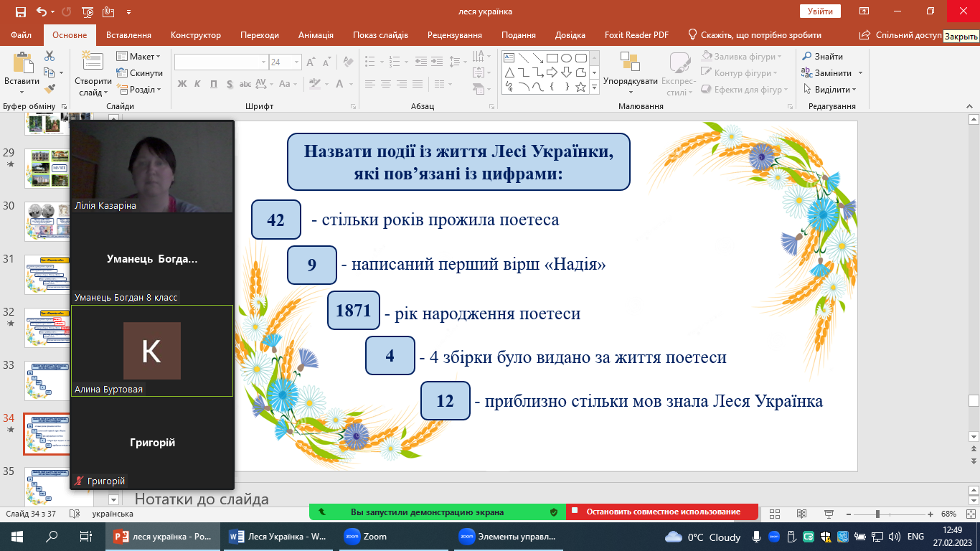Toggle bold Ж formatting
This screenshot has width=980, height=551.
click(x=182, y=84)
